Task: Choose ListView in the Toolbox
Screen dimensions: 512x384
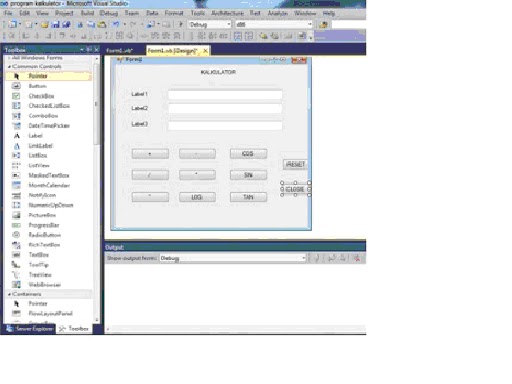Action: coord(39,165)
